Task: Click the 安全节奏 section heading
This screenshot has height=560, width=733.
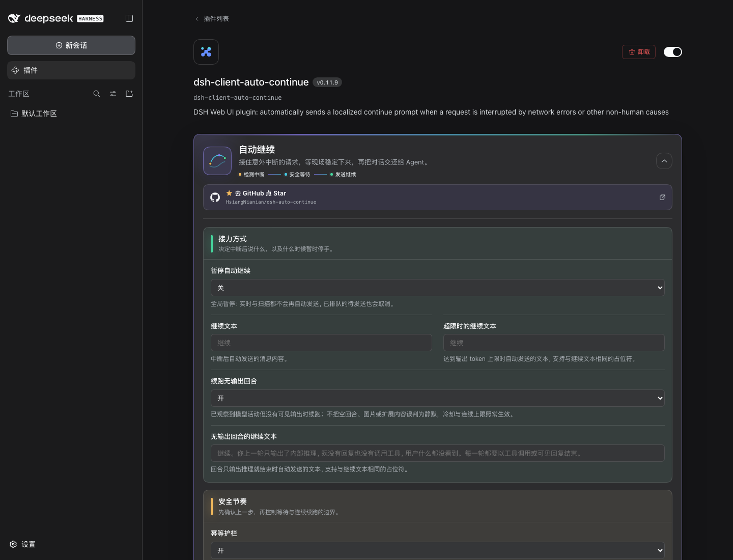Action: click(233, 501)
